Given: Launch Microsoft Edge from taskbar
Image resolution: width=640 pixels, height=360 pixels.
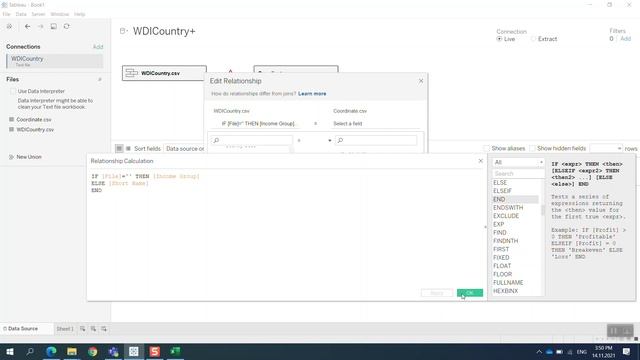Looking at the screenshot, I should click(x=51, y=351).
